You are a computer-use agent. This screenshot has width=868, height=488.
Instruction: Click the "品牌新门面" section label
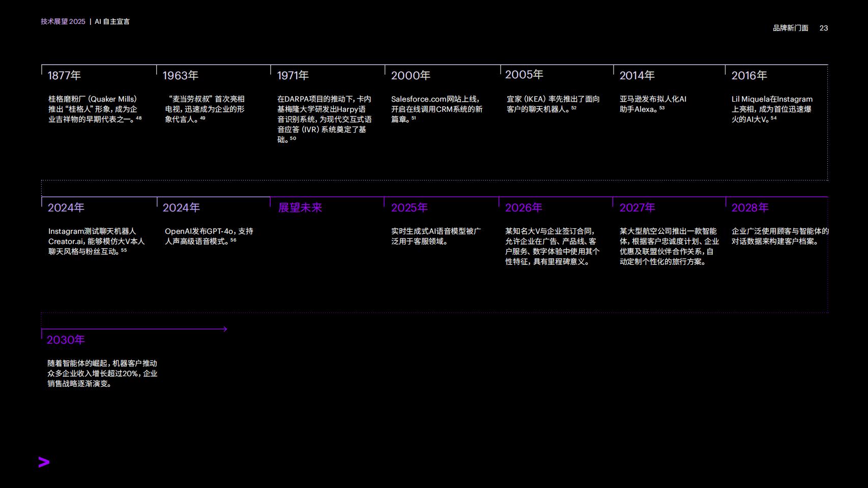pos(791,28)
